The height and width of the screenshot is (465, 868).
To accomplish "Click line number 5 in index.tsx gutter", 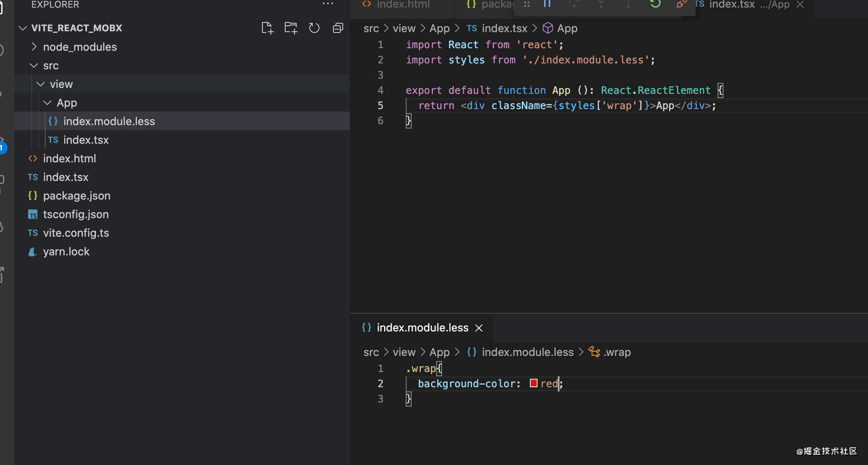I will point(380,106).
